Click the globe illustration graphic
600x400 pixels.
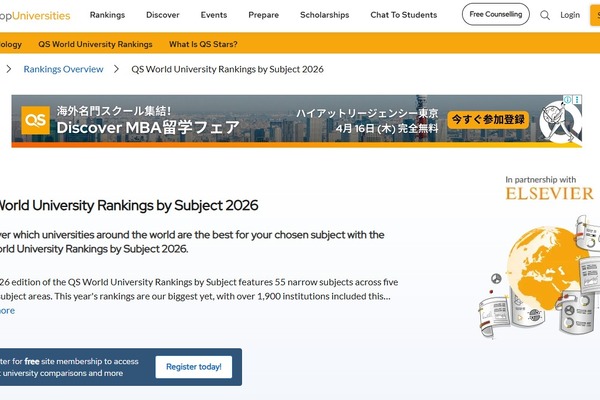(540, 276)
